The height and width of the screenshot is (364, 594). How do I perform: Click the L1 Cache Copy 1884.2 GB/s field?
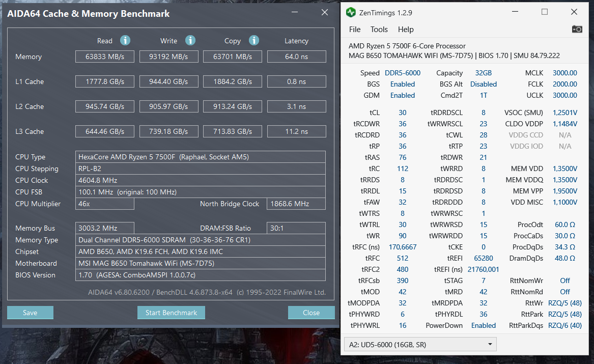tap(233, 81)
